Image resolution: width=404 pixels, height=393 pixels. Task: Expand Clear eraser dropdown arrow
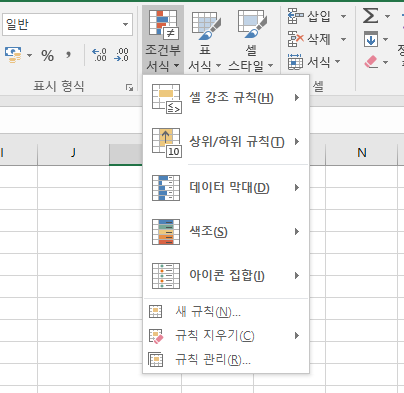click(x=386, y=62)
